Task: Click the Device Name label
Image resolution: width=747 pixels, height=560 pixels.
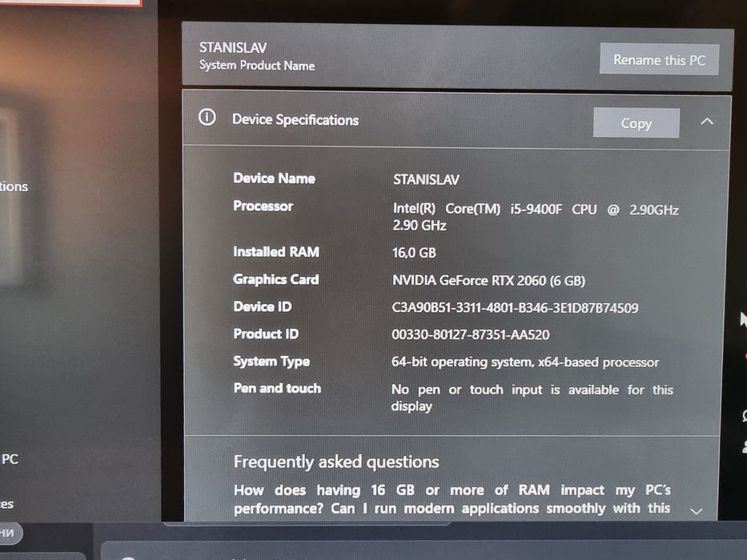Action: [275, 178]
